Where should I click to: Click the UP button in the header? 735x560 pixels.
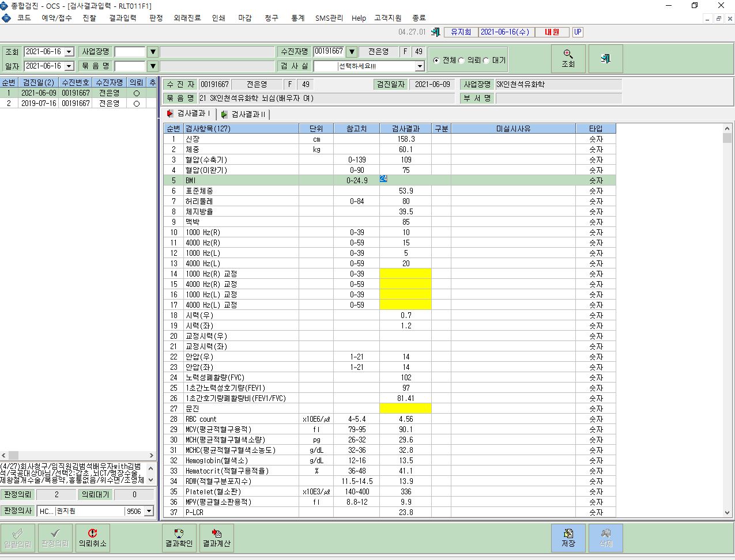pyautogui.click(x=578, y=32)
